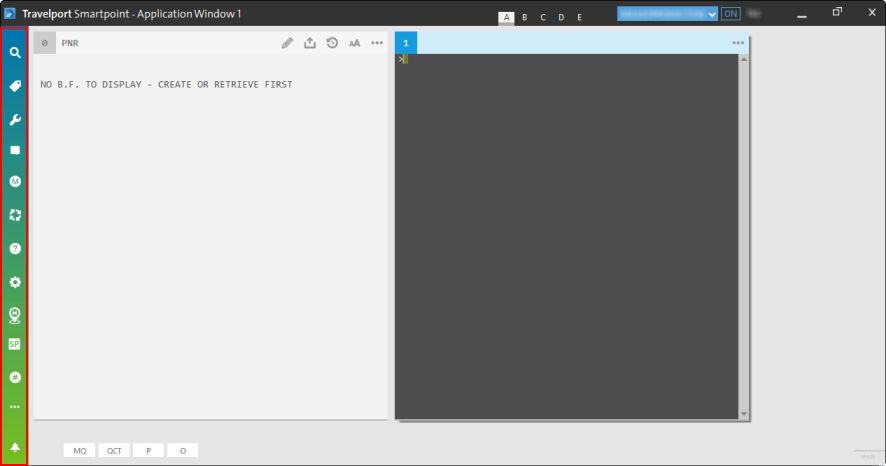This screenshot has height=466, width=886.
Task: Click the history clock icon in PNR panel
Action: tap(332, 43)
